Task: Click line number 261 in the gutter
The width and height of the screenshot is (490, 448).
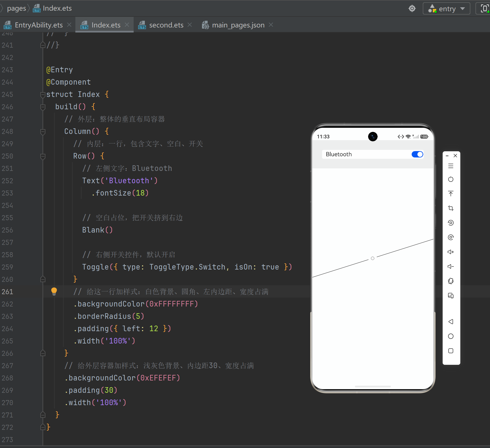Action: [7, 292]
